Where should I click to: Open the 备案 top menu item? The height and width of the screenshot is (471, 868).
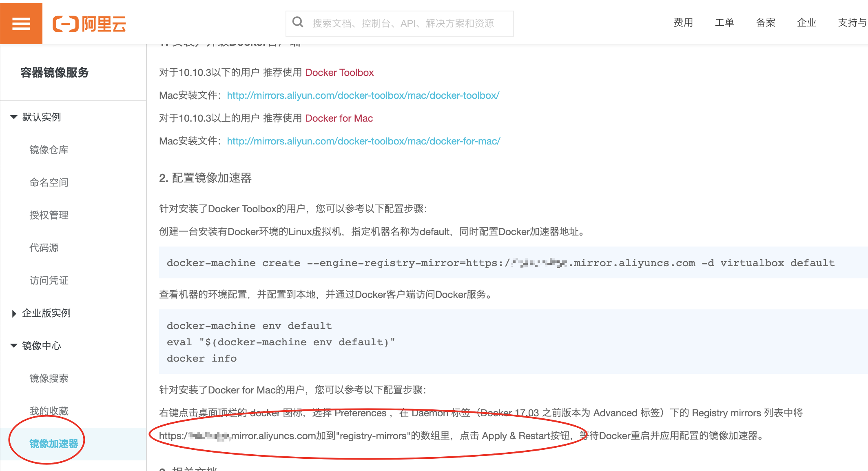tap(766, 23)
